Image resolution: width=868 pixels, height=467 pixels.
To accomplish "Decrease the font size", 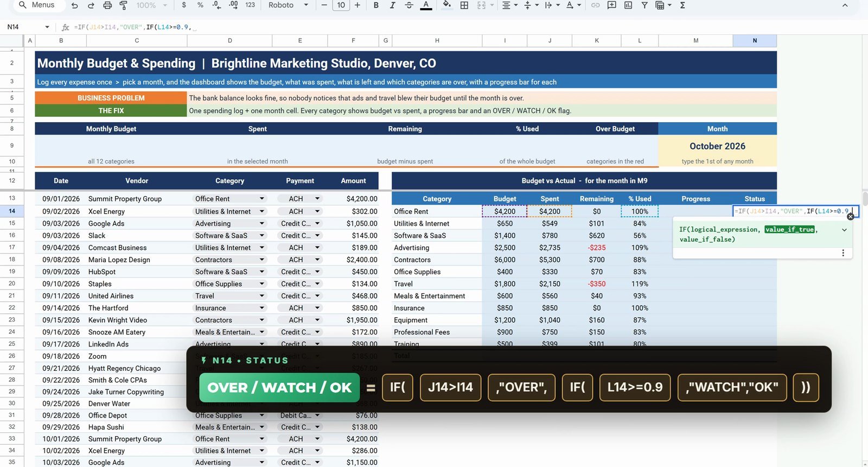I will click(x=324, y=5).
